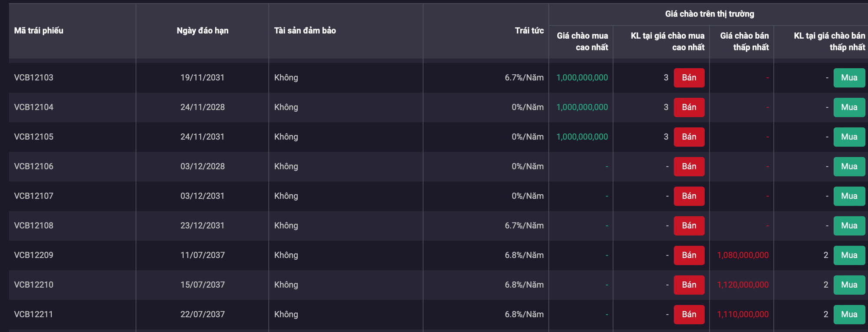The width and height of the screenshot is (868, 332).
Task: Sort by Ngày đáo hạn column
Action: point(202,30)
